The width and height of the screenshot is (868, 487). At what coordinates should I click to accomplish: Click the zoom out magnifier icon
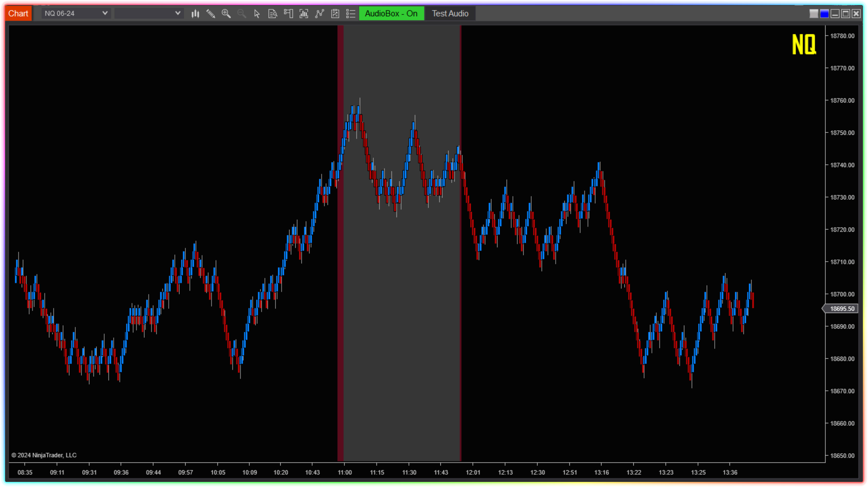tap(242, 13)
